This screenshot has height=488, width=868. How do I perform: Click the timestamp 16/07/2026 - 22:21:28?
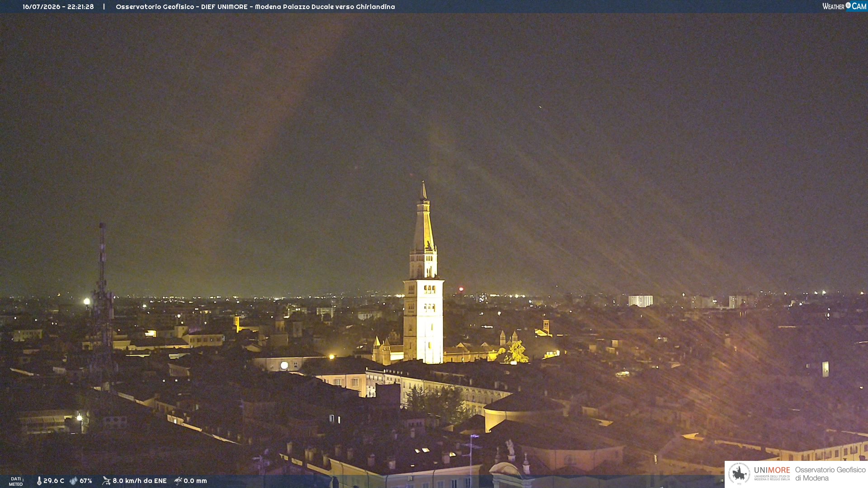(58, 7)
